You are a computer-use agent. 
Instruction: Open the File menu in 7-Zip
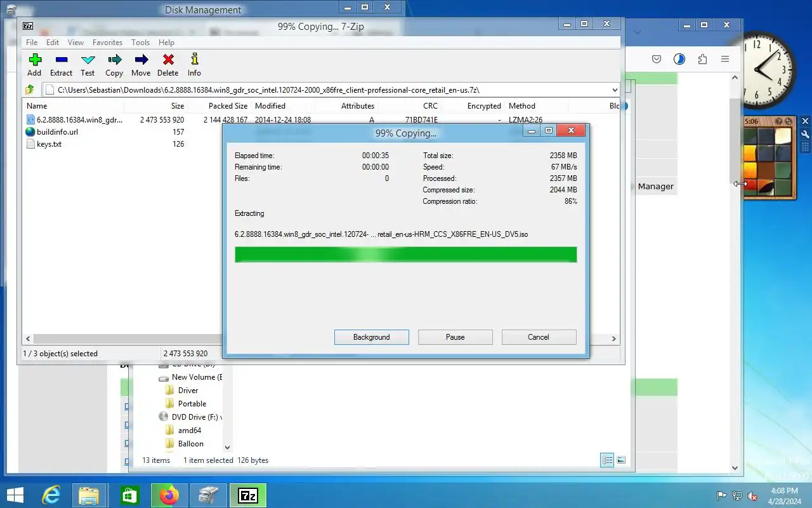[31, 43]
